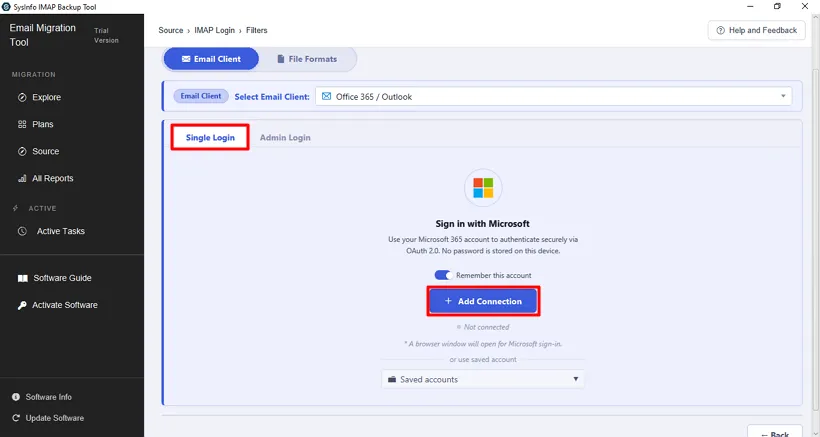This screenshot has height=437, width=820.
Task: Click the Microsoft logo icon
Action: click(x=483, y=188)
